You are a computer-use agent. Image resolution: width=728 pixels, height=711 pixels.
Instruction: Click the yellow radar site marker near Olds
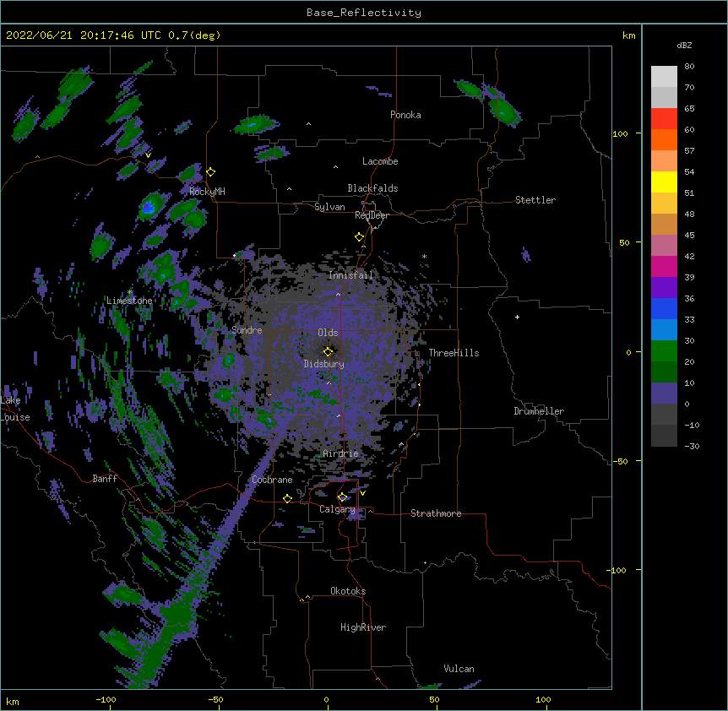[328, 351]
